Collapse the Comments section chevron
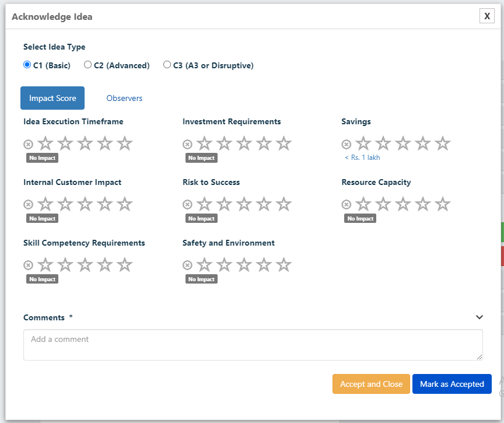The image size is (504, 423). point(480,317)
